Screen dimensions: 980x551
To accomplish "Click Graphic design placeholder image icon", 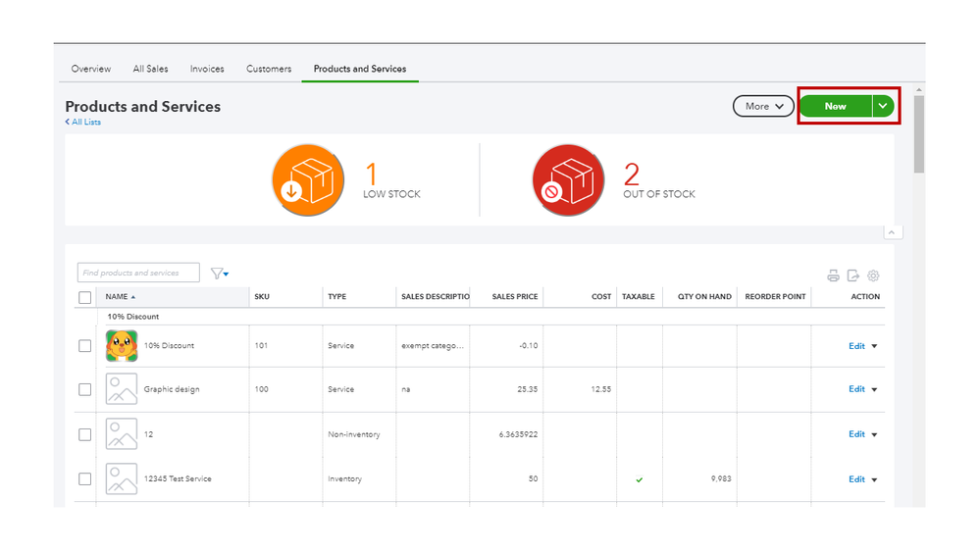I will point(122,389).
